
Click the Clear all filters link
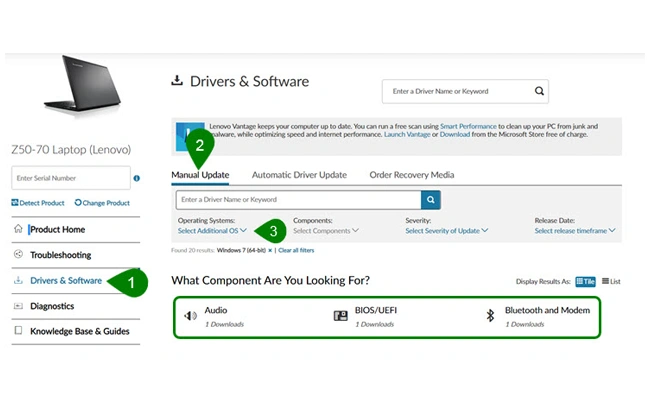pyautogui.click(x=296, y=250)
